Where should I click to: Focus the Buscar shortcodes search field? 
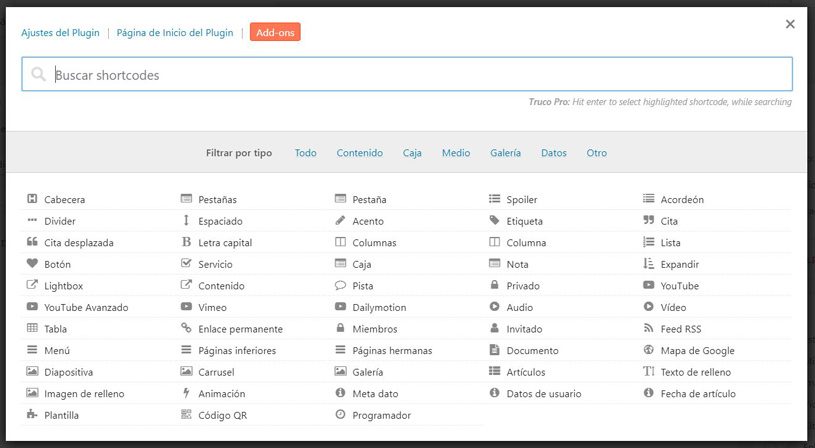coord(407,74)
